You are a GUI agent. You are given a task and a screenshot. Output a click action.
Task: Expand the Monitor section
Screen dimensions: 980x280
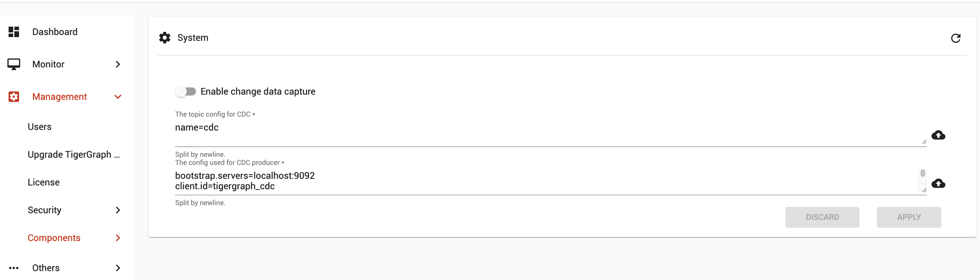tap(118, 64)
